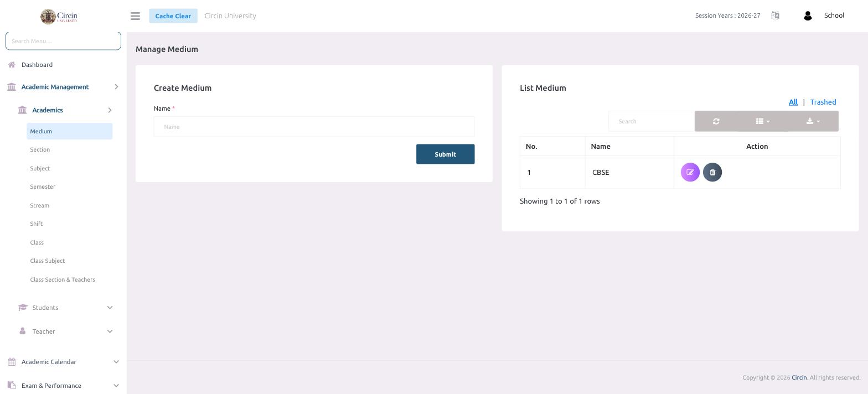Refresh the medium list table
Image resolution: width=868 pixels, height=394 pixels.
(x=716, y=121)
